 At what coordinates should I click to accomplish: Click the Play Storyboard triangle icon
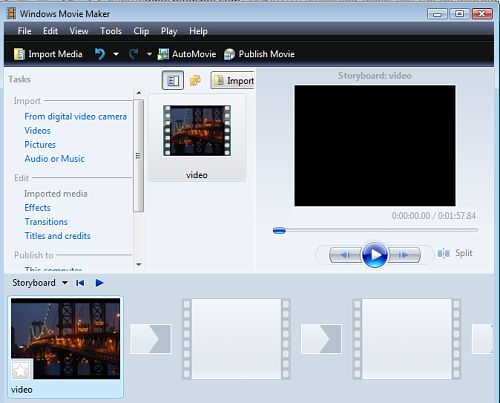(x=99, y=283)
